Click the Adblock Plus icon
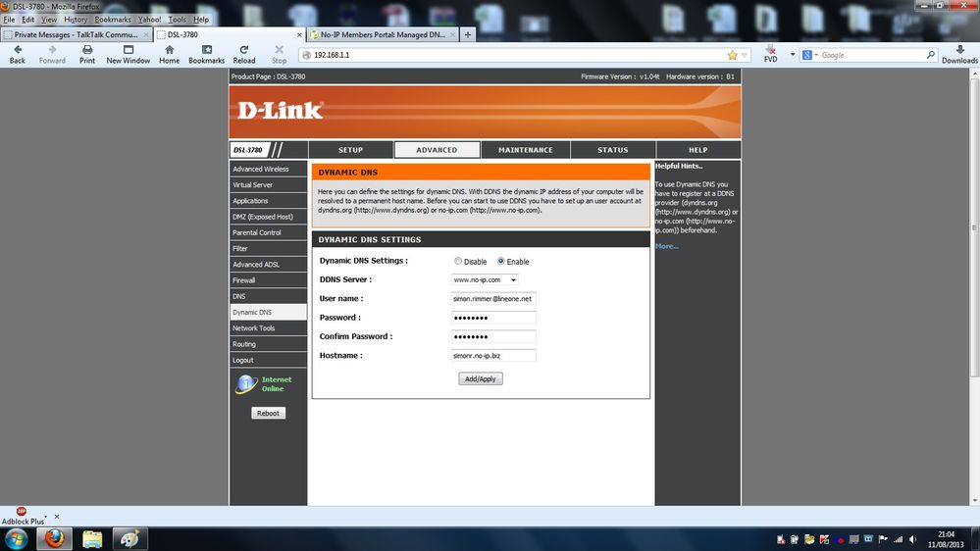The width and height of the screenshot is (980, 551). point(22,512)
